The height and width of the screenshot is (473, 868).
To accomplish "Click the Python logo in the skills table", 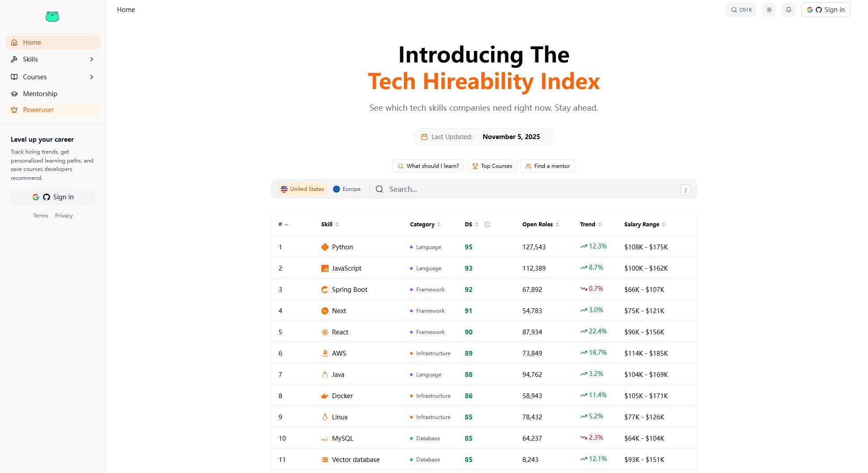I will click(325, 247).
